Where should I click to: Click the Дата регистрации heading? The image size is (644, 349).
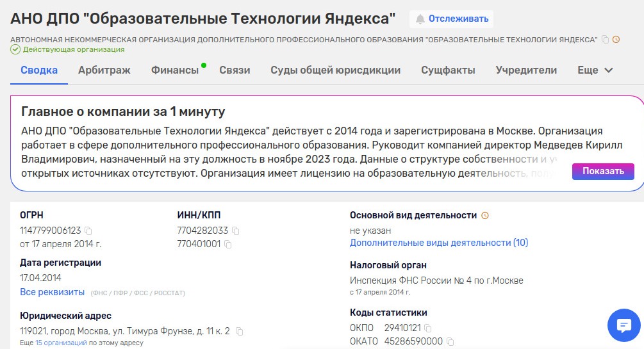pyautogui.click(x=60, y=263)
